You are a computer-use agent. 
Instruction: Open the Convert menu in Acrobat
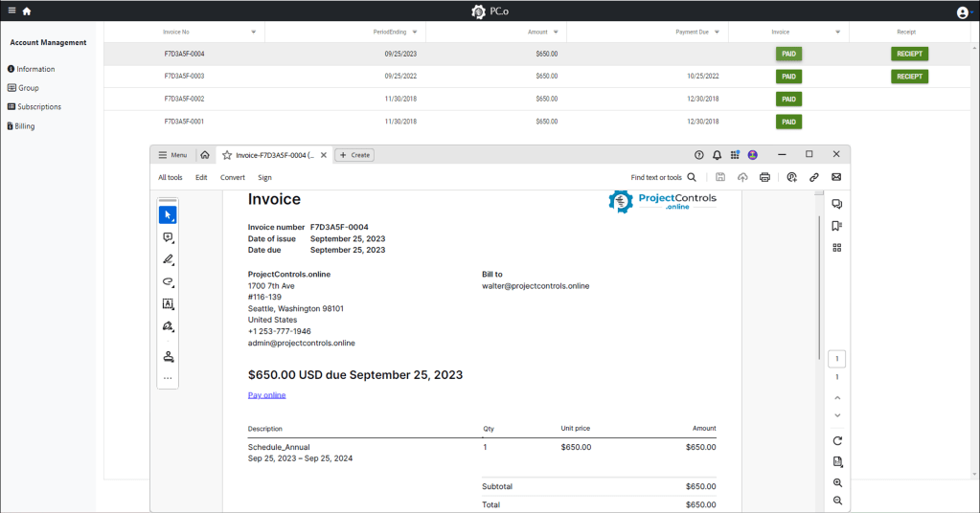(233, 177)
